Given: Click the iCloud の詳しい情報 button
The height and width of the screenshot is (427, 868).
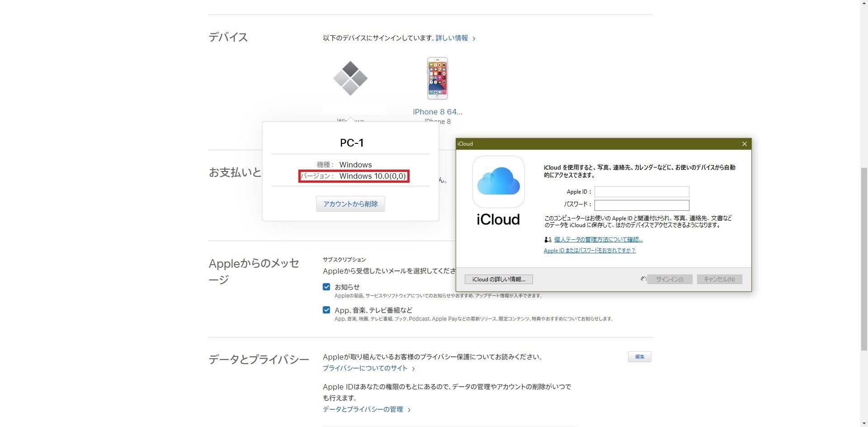Looking at the screenshot, I should pos(499,280).
